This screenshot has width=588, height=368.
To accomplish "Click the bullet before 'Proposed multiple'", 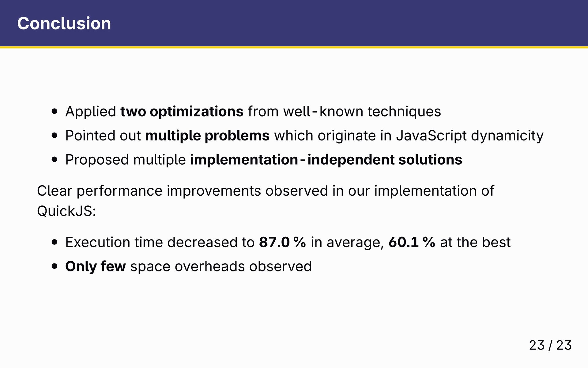I will (x=55, y=160).
